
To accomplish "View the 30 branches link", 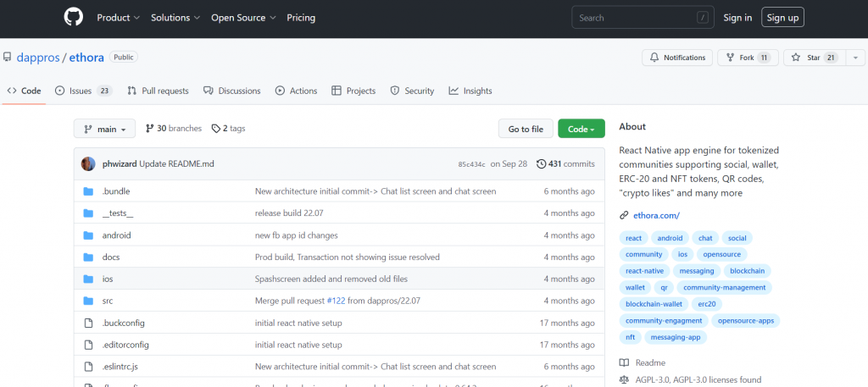I will pos(173,128).
